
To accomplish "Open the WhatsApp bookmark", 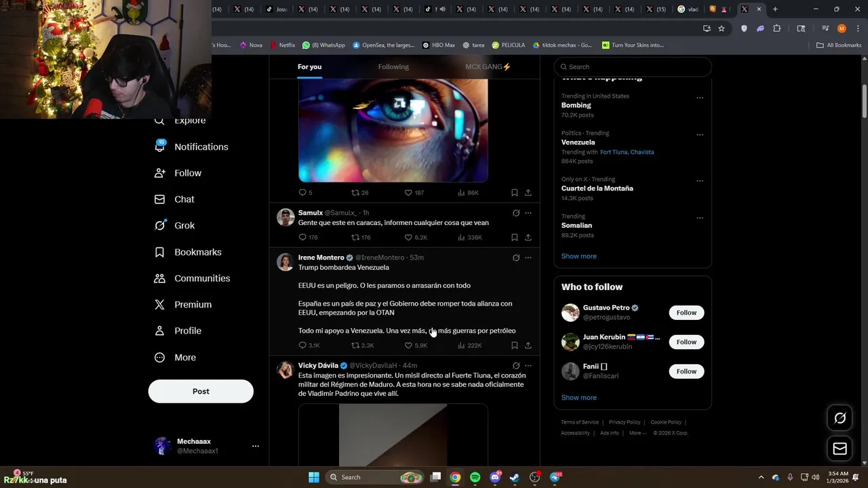I will coord(323,45).
